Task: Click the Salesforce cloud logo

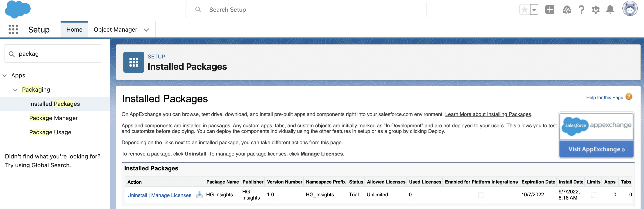Action: point(18,9)
